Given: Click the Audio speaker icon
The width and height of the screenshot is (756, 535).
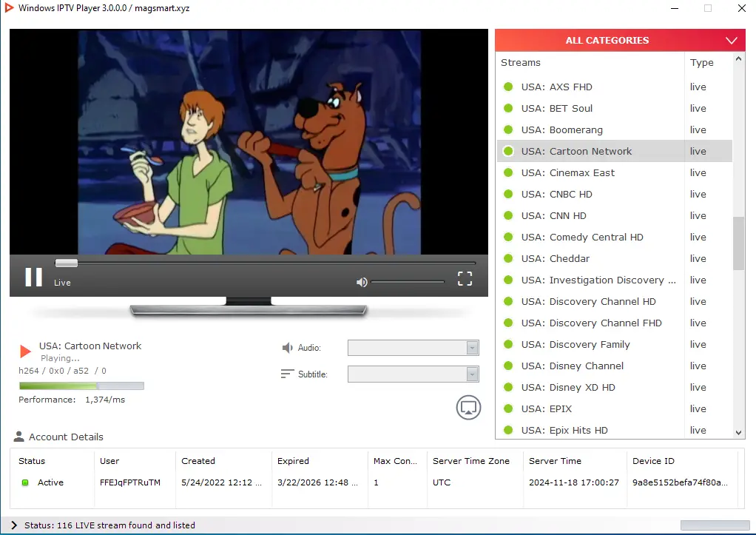Looking at the screenshot, I should pos(287,348).
